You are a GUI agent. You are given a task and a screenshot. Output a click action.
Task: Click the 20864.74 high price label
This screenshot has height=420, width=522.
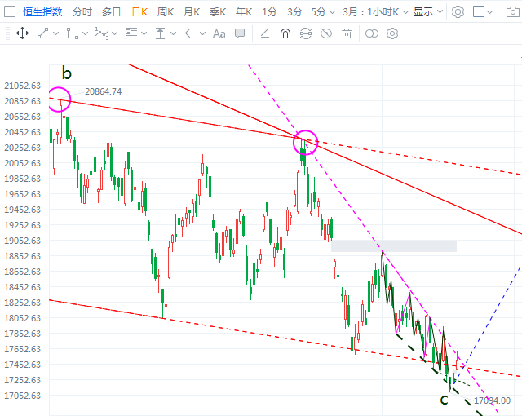coord(104,91)
